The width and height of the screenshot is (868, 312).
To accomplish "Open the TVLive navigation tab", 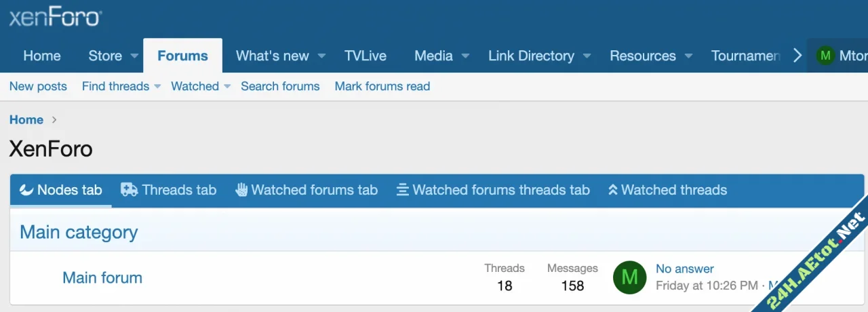I will [x=366, y=56].
